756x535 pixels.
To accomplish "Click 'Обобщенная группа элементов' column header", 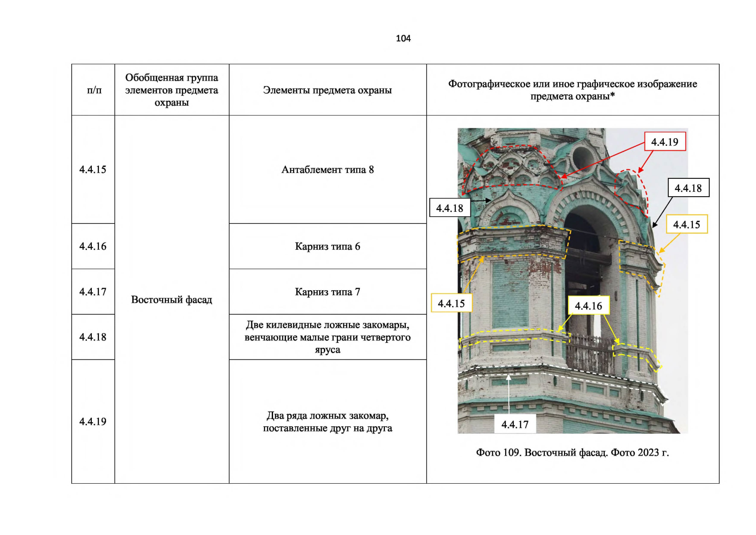I will pyautogui.click(x=172, y=90).
